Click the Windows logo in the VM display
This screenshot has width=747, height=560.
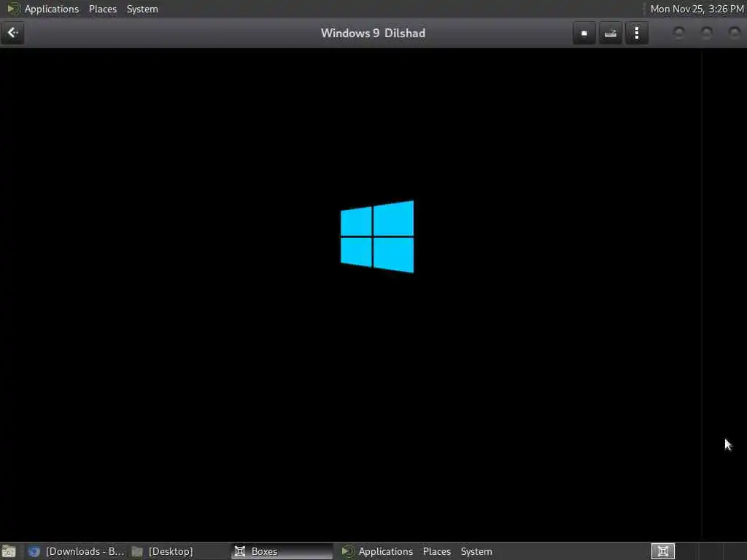tap(377, 237)
